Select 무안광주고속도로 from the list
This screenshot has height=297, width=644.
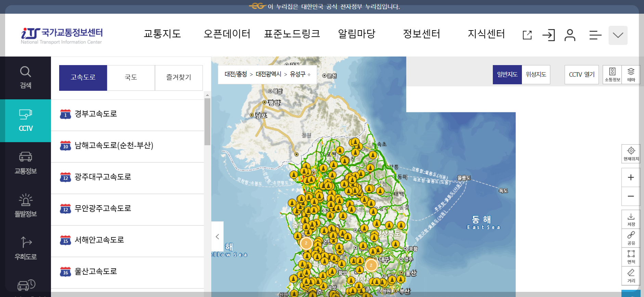point(127,210)
